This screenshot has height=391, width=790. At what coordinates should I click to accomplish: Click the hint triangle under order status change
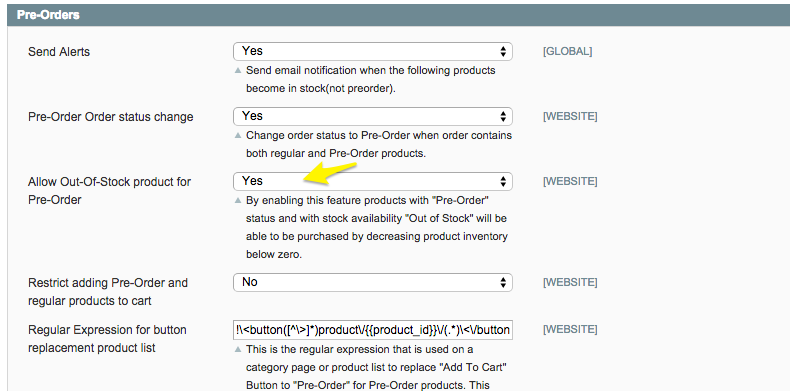(238, 136)
